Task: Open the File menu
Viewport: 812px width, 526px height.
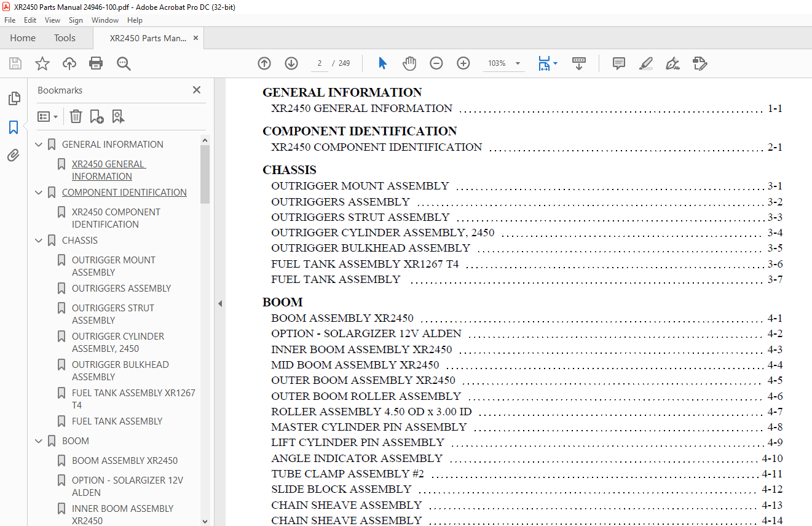Action: pos(10,20)
